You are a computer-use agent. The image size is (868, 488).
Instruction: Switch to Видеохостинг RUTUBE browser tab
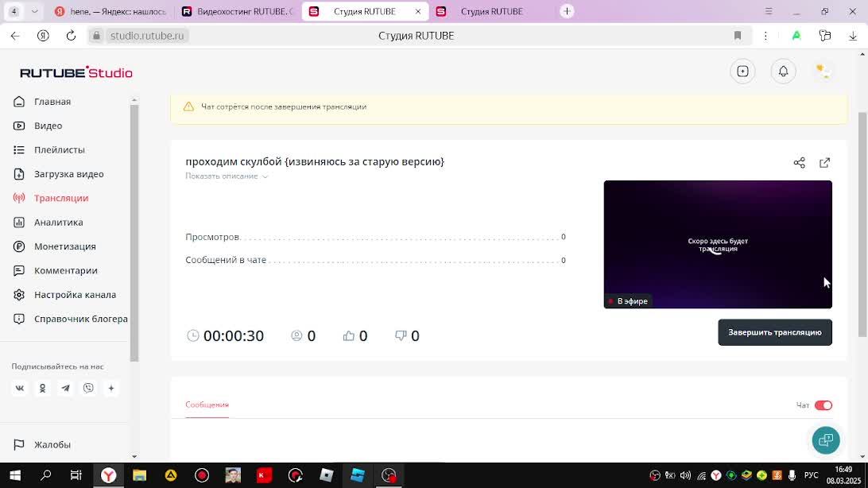[238, 12]
